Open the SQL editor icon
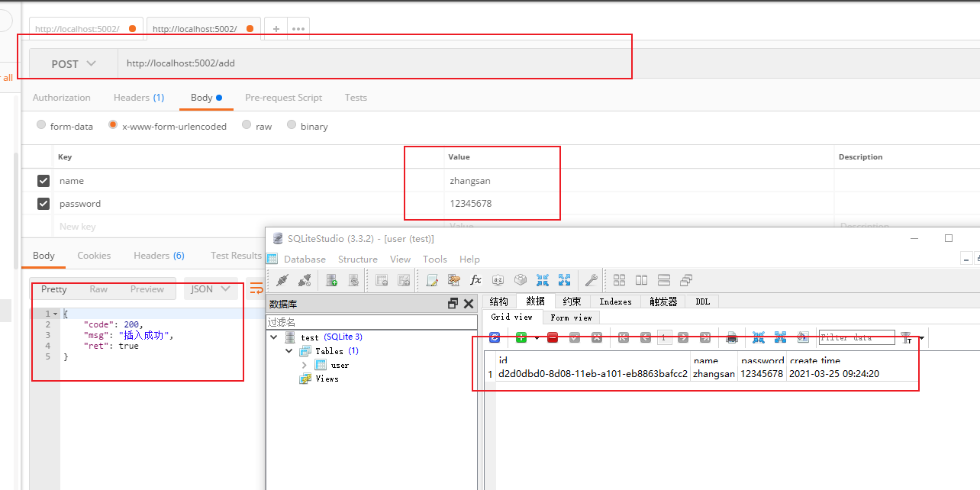This screenshot has width=980, height=490. click(432, 280)
